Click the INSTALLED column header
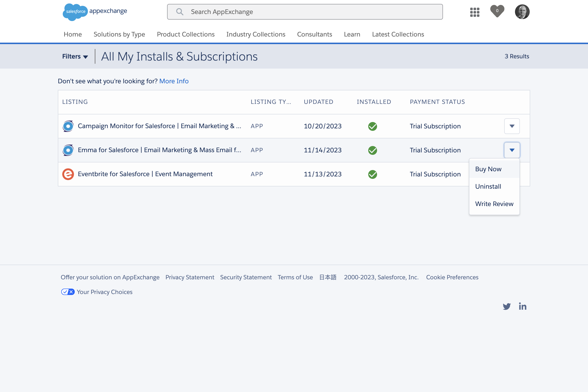The height and width of the screenshot is (392, 588). [374, 102]
